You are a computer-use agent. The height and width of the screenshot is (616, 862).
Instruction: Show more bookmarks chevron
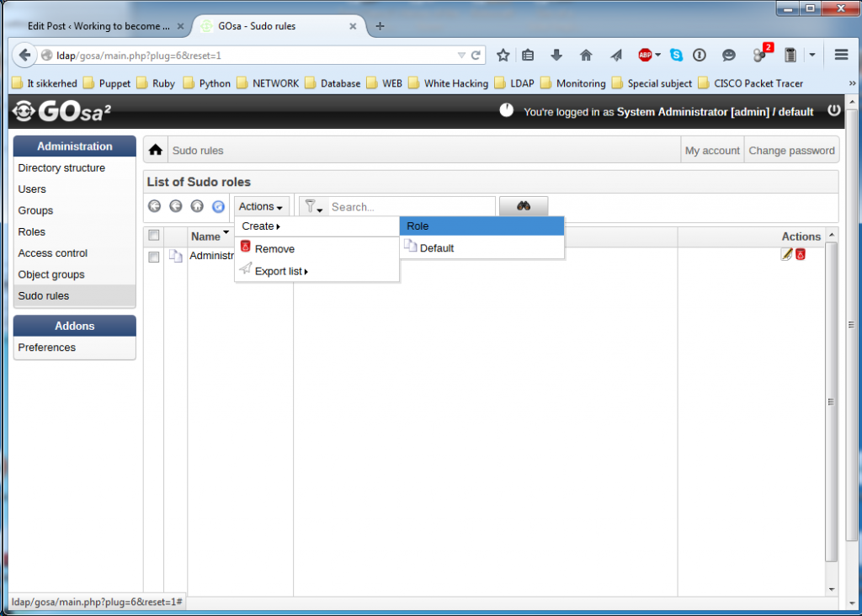click(852, 83)
